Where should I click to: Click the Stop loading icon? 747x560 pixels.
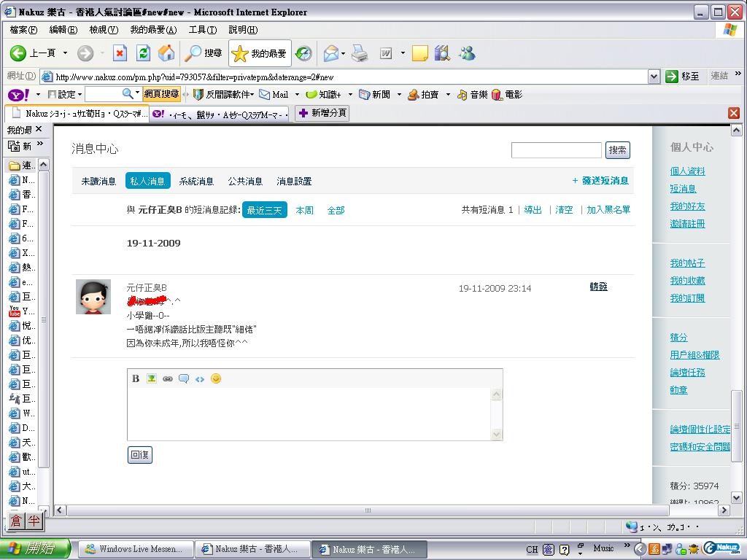point(120,53)
